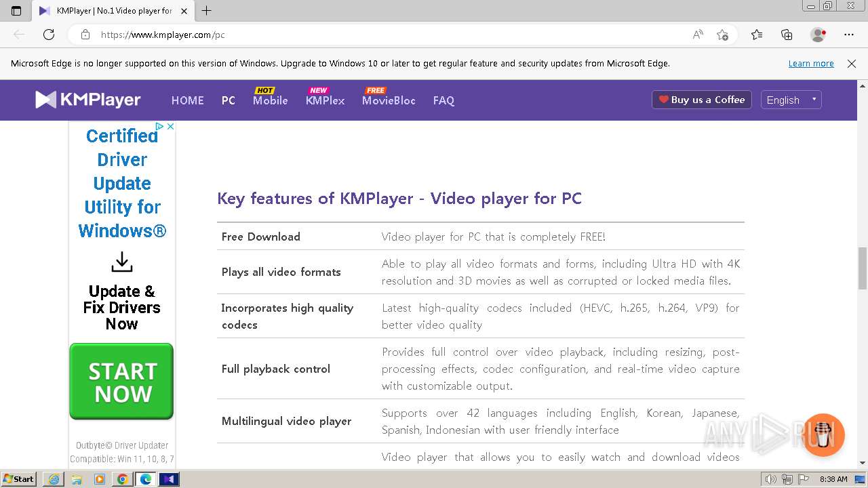This screenshot has width=868, height=488.
Task: Click the Learn more link
Action: click(x=811, y=64)
